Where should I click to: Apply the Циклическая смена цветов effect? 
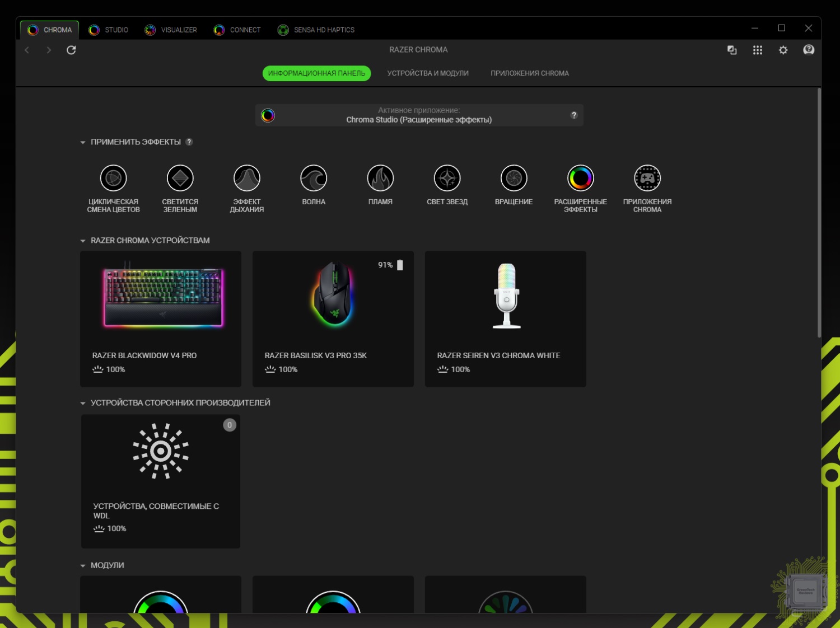(x=113, y=179)
